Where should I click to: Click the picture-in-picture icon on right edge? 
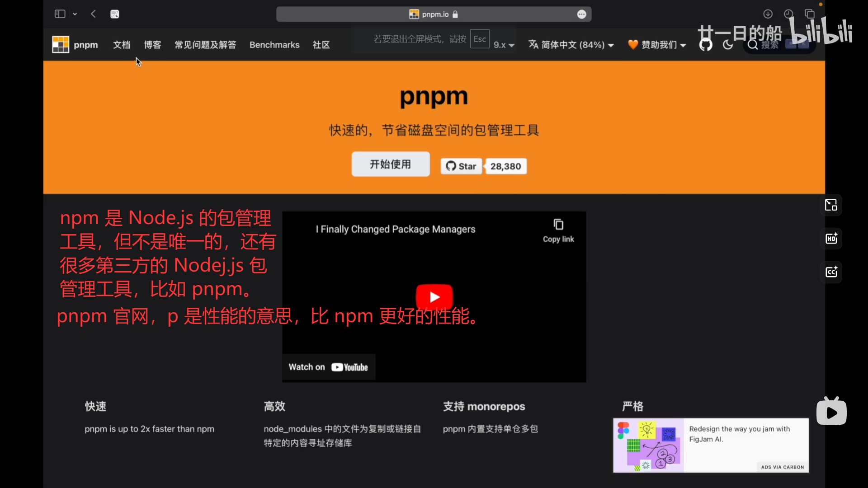coord(831,205)
